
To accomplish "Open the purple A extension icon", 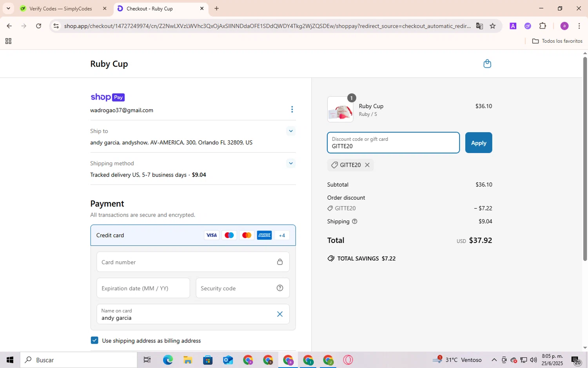I will [513, 26].
